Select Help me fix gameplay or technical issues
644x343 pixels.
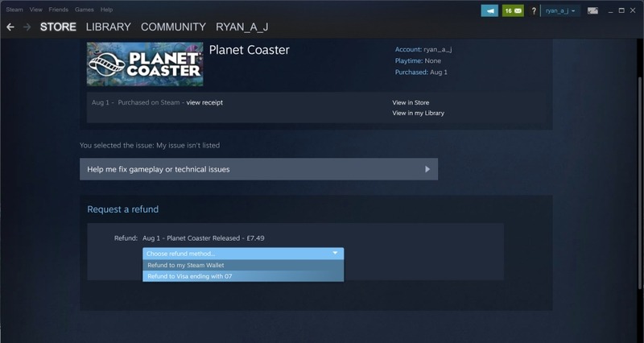coord(258,169)
